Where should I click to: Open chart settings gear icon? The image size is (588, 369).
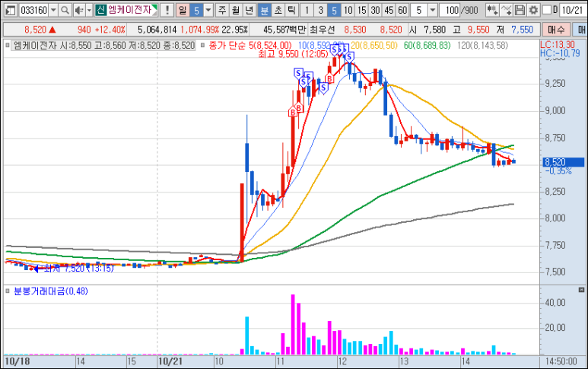(533, 10)
